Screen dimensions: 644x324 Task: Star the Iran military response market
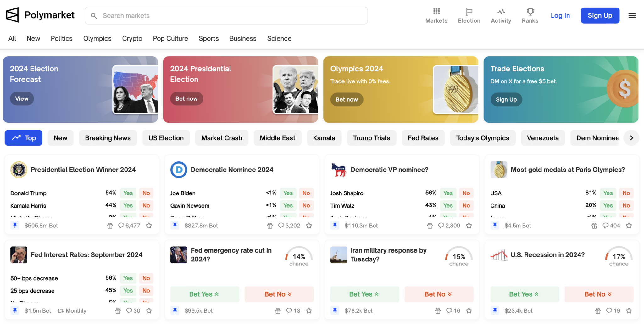pyautogui.click(x=469, y=311)
